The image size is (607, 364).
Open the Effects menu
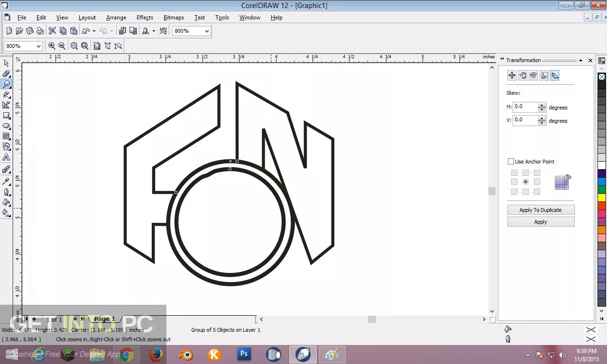coord(145,18)
